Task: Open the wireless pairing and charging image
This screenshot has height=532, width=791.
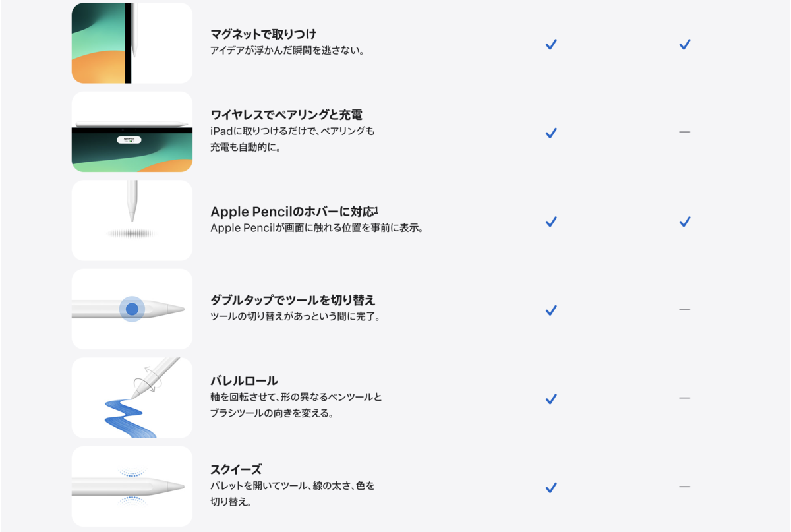Action: 132,132
